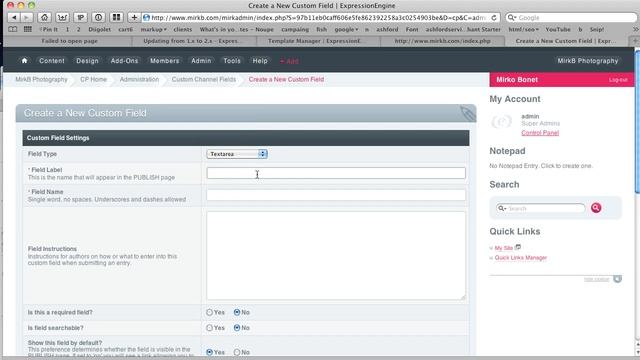
Task: Click the admin avatar image
Action: (x=502, y=122)
